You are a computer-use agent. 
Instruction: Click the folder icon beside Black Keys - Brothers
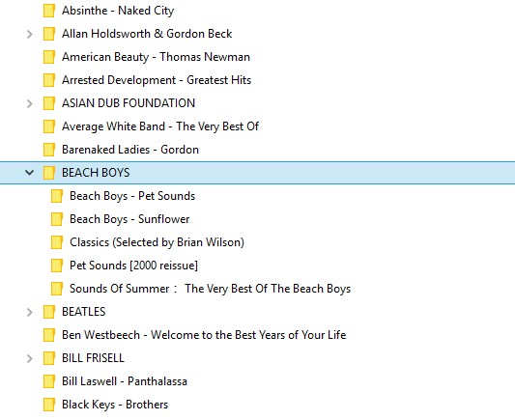(x=49, y=405)
